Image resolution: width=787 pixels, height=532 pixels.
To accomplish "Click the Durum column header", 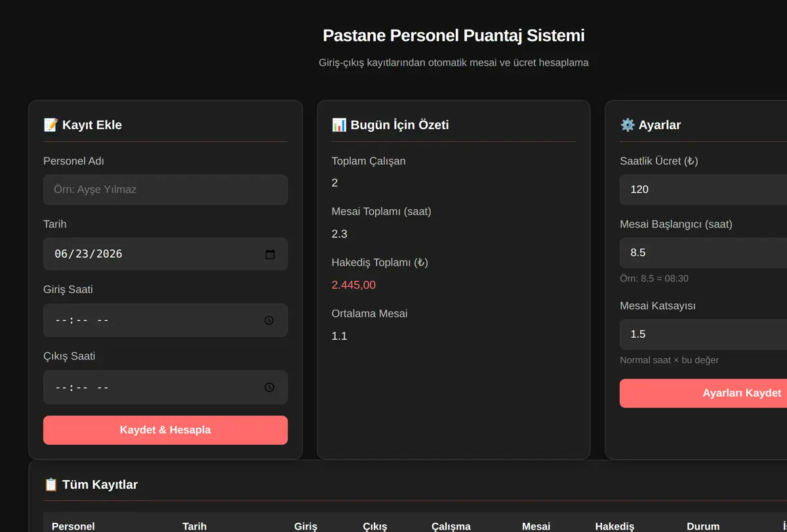I will [x=703, y=526].
